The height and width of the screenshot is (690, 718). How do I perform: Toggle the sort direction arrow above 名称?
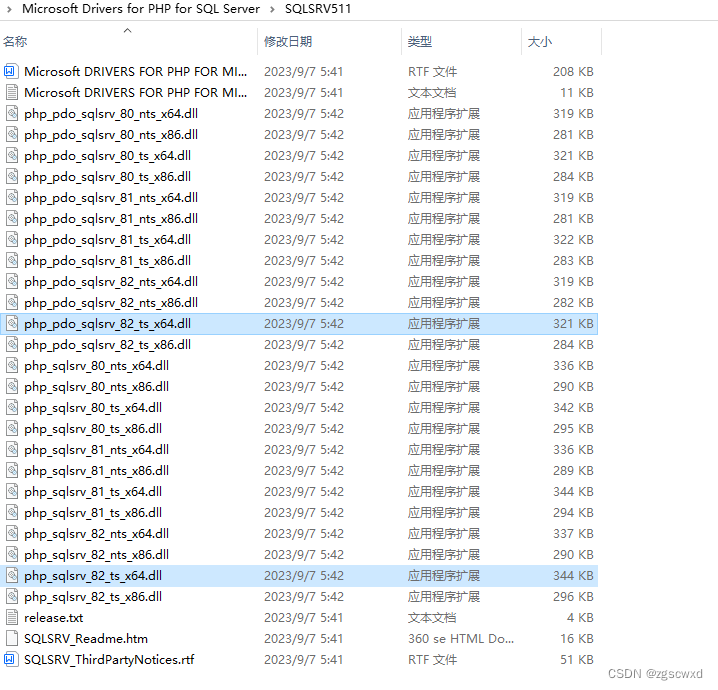click(x=128, y=30)
